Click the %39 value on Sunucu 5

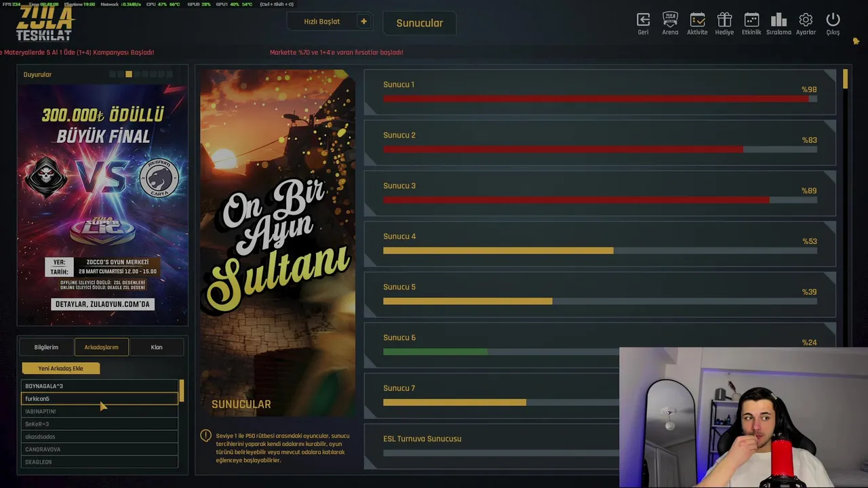click(x=809, y=292)
